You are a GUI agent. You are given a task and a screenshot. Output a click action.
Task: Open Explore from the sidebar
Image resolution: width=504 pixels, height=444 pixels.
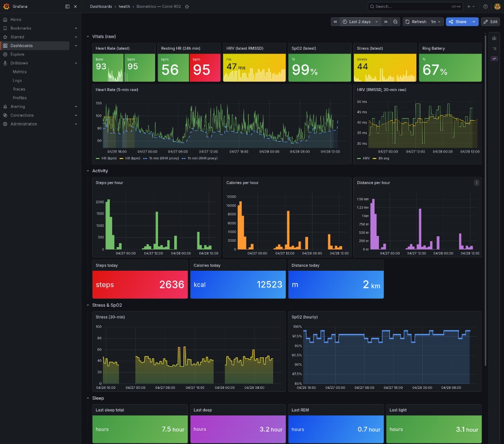pyautogui.click(x=17, y=54)
